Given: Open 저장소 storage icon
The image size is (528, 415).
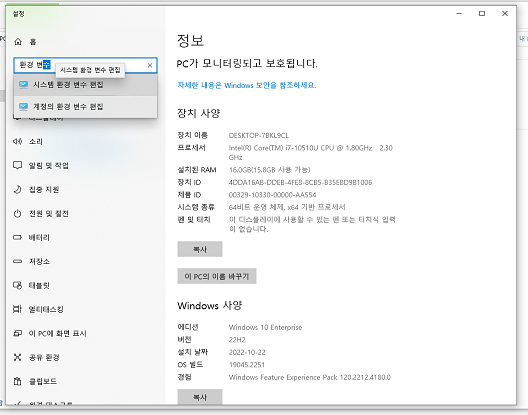Looking at the screenshot, I should coord(18,261).
